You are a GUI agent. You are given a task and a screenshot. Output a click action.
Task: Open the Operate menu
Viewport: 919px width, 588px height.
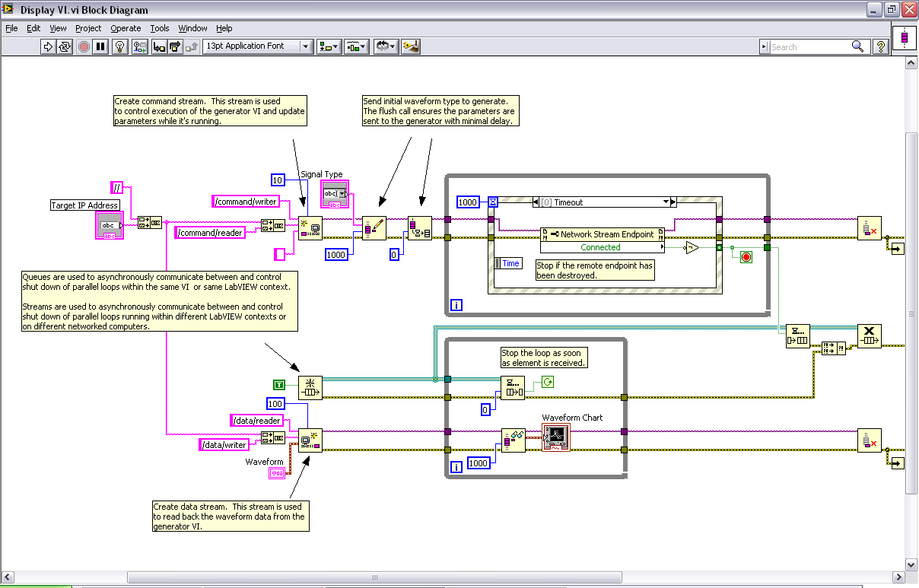(126, 28)
